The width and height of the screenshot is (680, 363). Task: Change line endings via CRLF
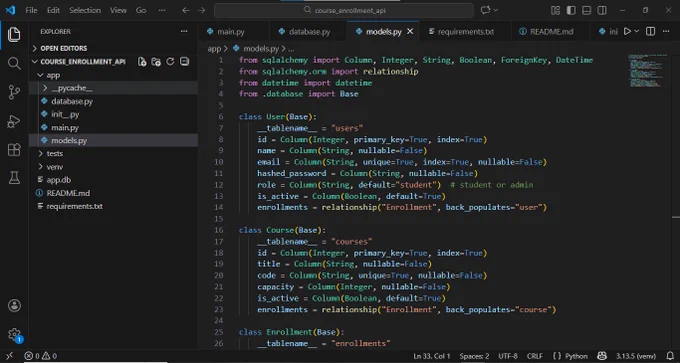[x=535, y=356]
